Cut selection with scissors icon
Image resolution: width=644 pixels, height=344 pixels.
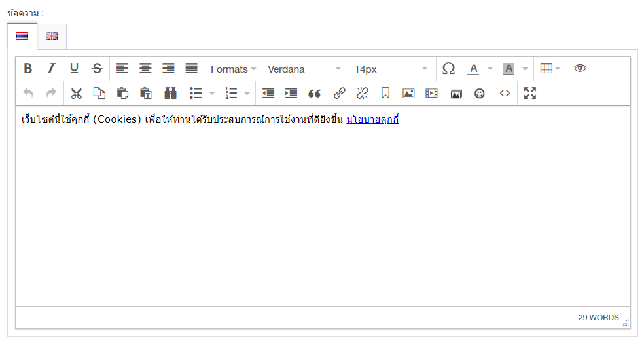[77, 93]
